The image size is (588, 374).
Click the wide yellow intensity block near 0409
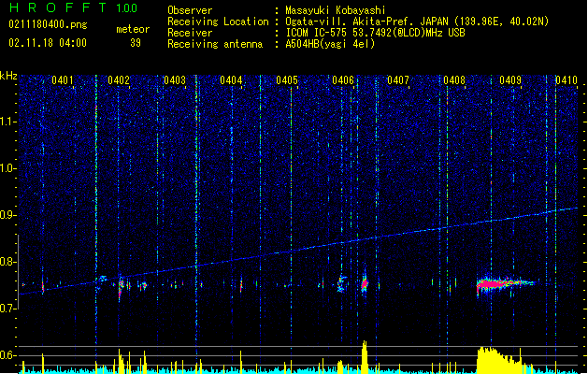click(x=501, y=361)
